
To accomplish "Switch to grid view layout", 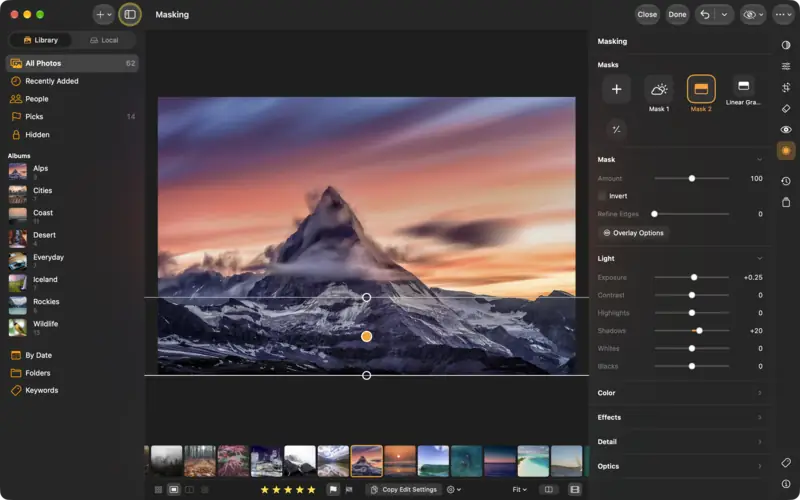I will tap(158, 490).
